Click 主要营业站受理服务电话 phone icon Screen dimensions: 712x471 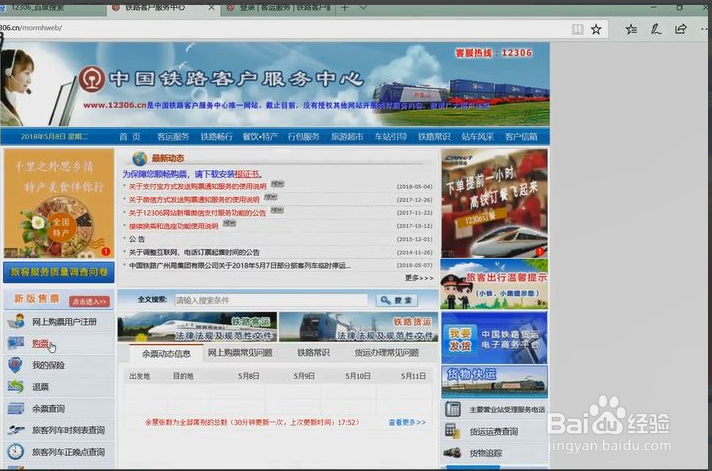point(453,409)
